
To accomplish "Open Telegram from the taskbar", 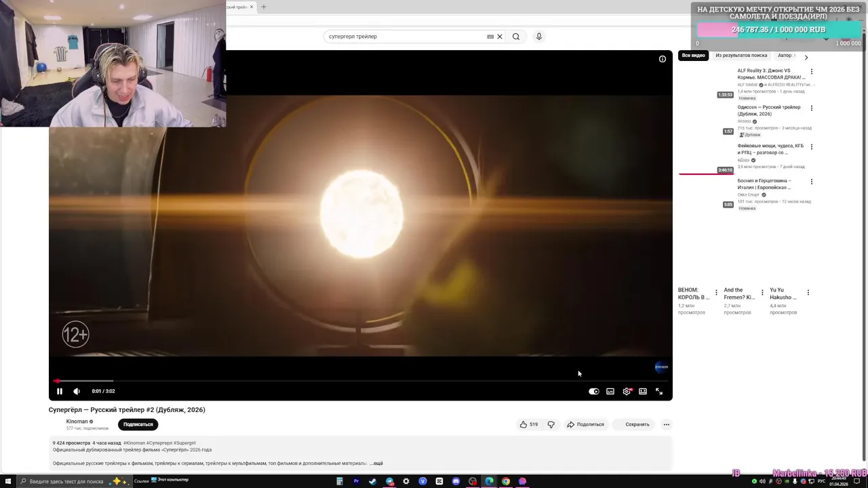I will pyautogui.click(x=390, y=481).
